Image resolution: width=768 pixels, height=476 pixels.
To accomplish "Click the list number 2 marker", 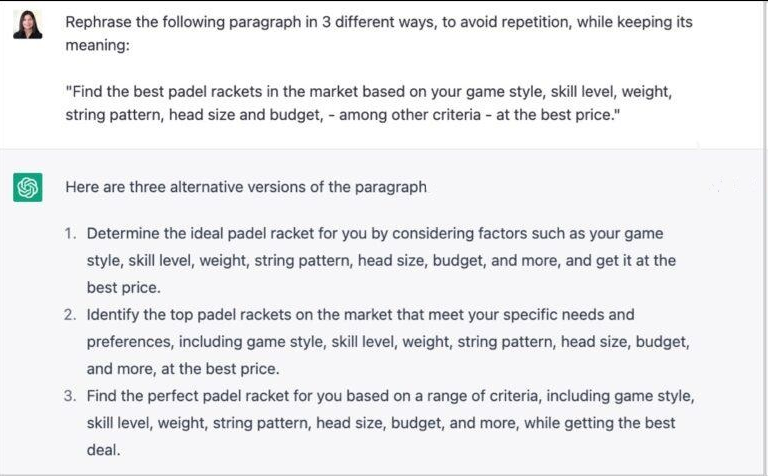I will pyautogui.click(x=70, y=314).
